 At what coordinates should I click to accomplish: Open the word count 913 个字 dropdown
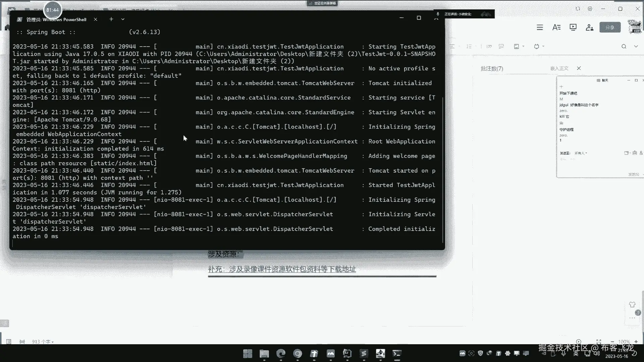(x=43, y=342)
